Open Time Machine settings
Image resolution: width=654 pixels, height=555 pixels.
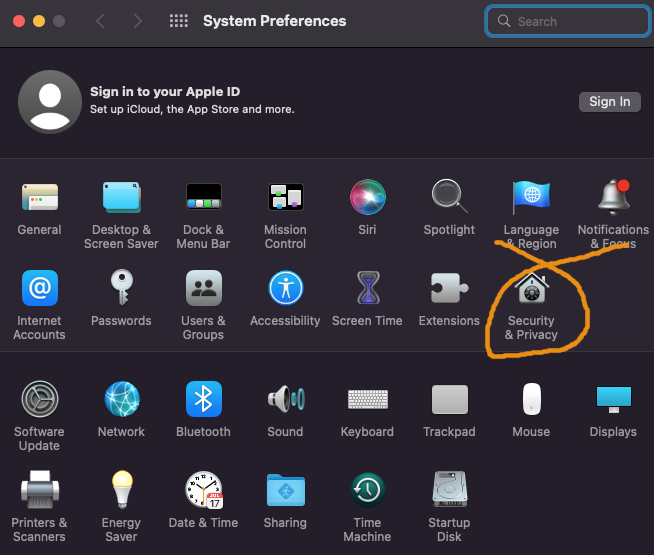[367, 491]
